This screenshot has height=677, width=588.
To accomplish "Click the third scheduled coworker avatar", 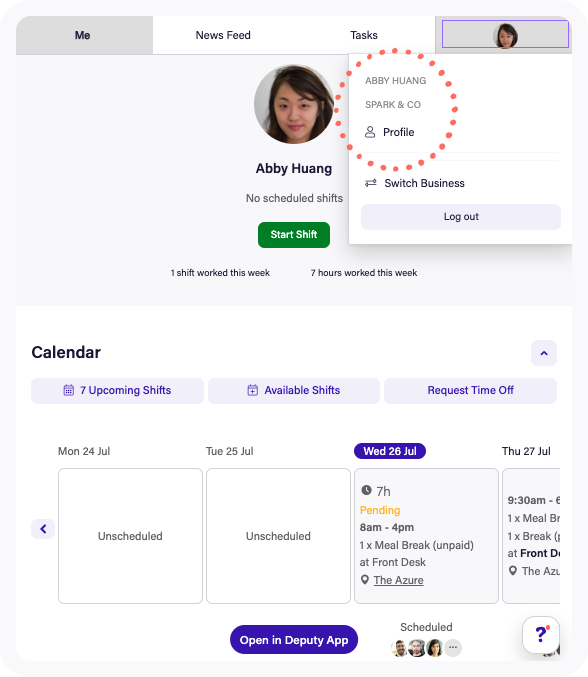I will tap(435, 648).
